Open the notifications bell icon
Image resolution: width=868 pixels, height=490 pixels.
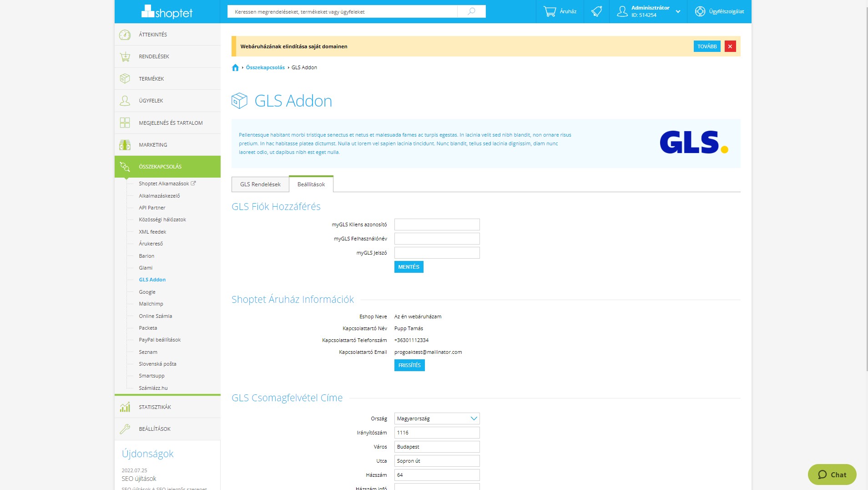(x=596, y=11)
